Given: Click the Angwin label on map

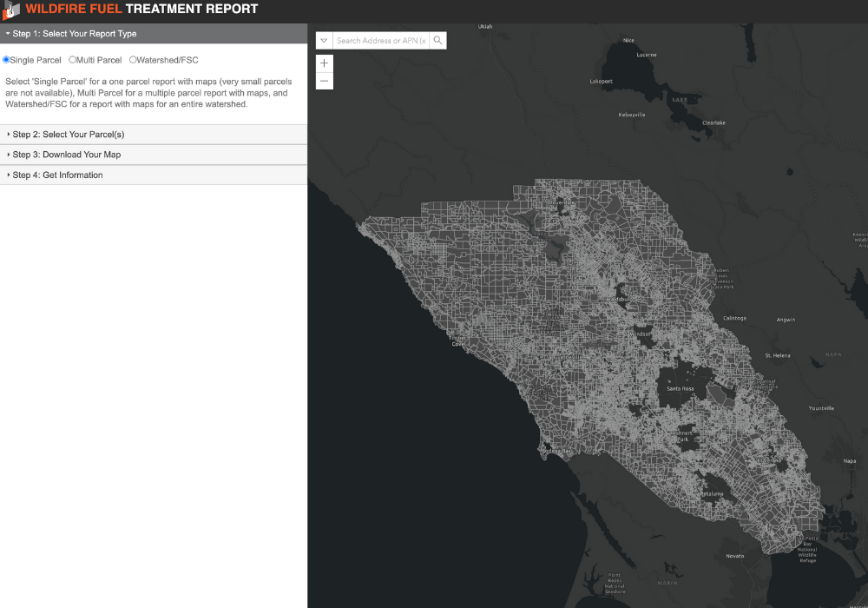Looking at the screenshot, I should [x=786, y=320].
